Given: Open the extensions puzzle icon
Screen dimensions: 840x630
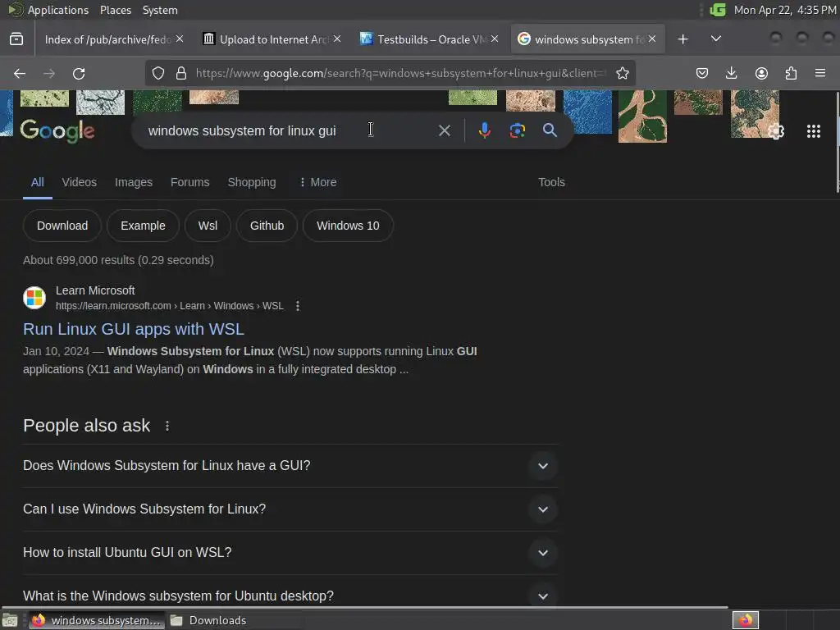Looking at the screenshot, I should 791,73.
